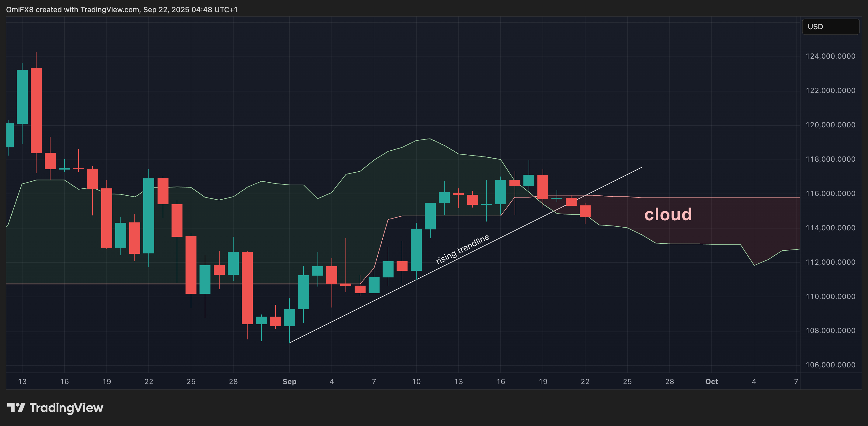The image size is (868, 426).
Task: Click the 120,000.0000 price axis label
Action: 830,125
